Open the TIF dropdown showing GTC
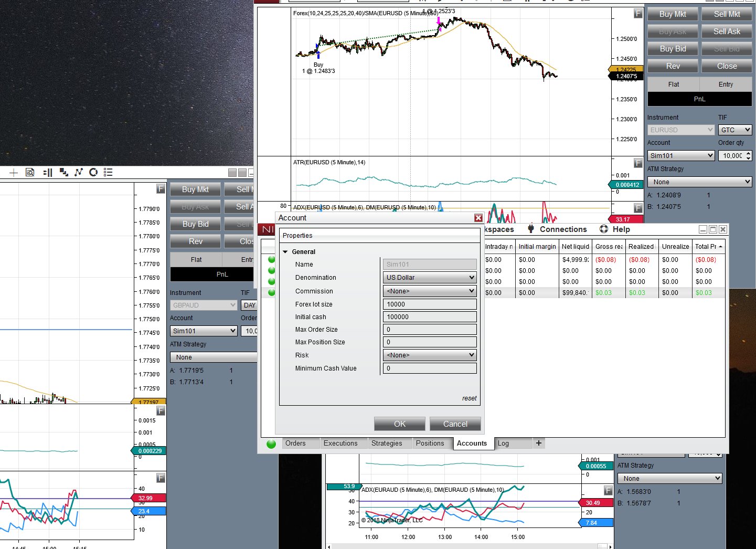 [x=735, y=130]
